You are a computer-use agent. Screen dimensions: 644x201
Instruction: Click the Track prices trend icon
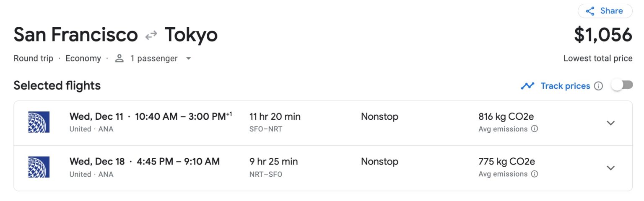tap(527, 86)
